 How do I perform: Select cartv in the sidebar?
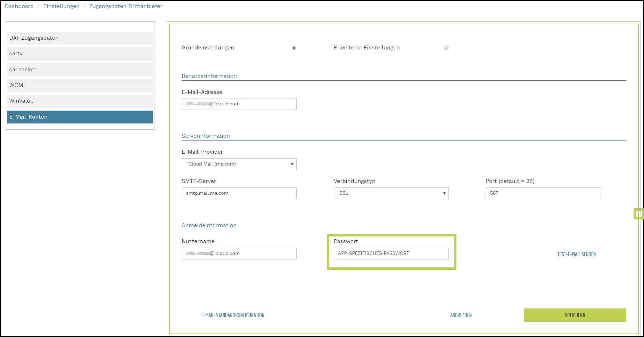coord(80,54)
